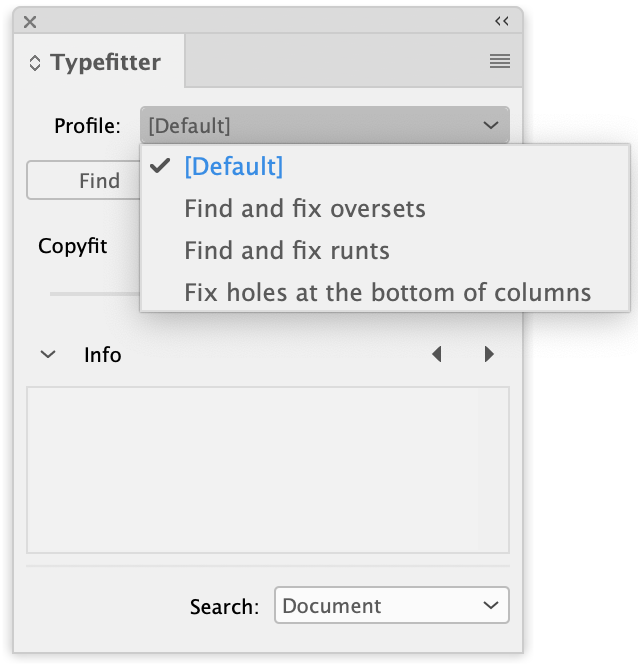This screenshot has height=664, width=638.
Task: Go to the previous Info result arrow
Action: click(x=437, y=354)
